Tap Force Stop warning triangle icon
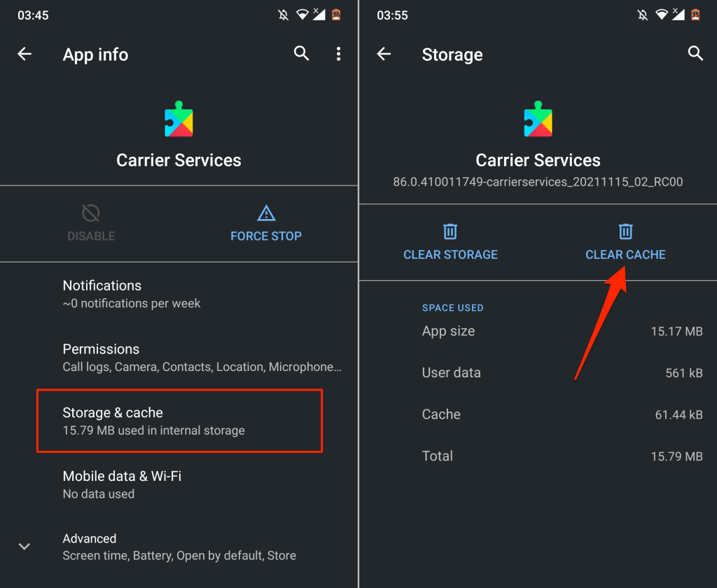The height and width of the screenshot is (588, 717). click(266, 213)
